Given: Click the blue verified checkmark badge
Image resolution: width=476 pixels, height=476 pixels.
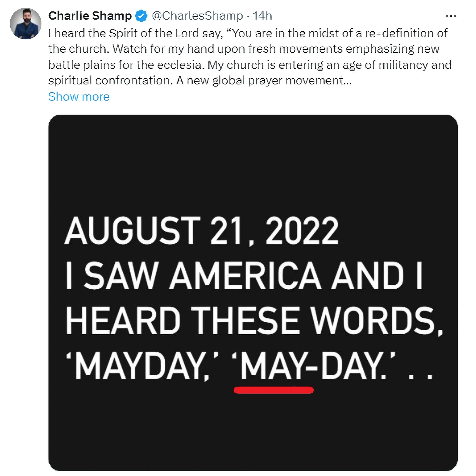Looking at the screenshot, I should (141, 16).
